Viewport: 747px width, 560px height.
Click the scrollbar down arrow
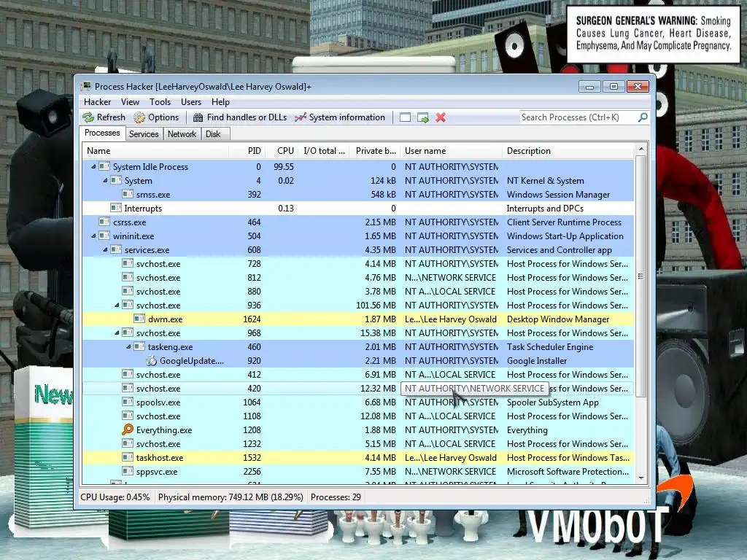point(641,478)
